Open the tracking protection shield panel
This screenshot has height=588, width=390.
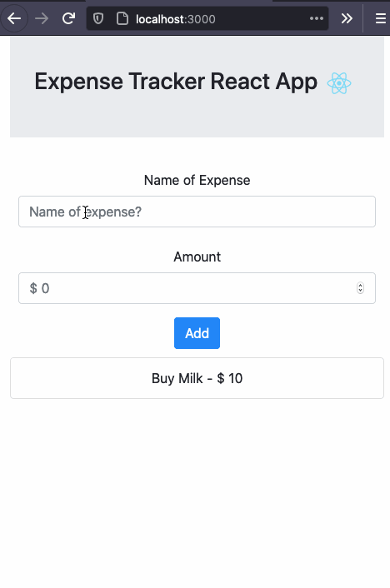98,18
